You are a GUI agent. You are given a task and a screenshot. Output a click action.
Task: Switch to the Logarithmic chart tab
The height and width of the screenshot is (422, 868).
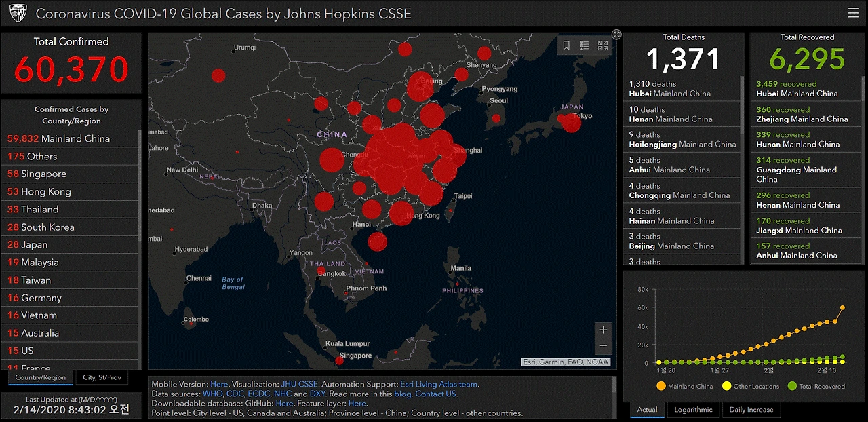pyautogui.click(x=693, y=410)
